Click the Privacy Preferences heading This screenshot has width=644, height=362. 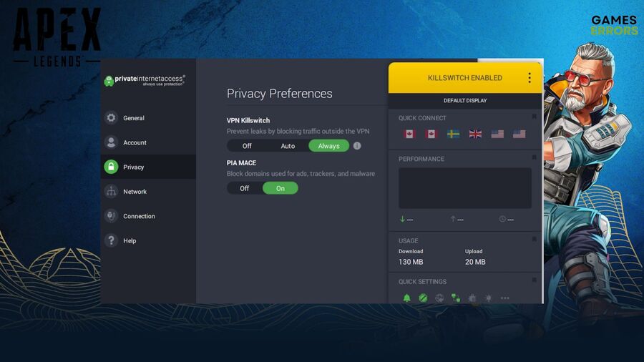point(279,94)
